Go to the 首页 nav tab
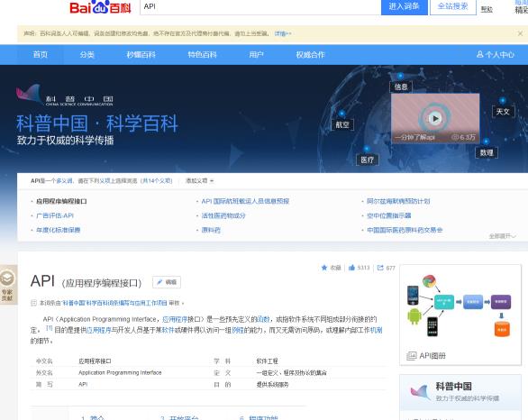528x420 pixels. (x=41, y=55)
